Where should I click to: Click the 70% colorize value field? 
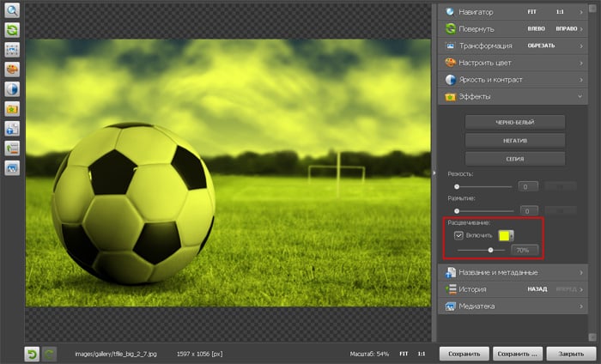pyautogui.click(x=525, y=250)
